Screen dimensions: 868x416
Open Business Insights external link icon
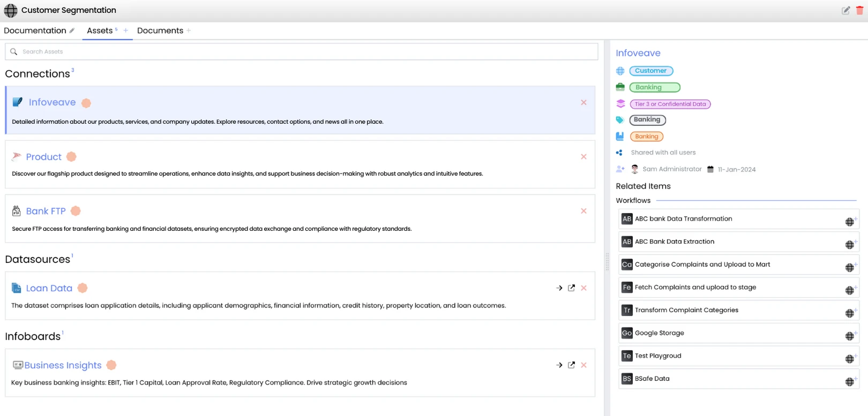(571, 365)
